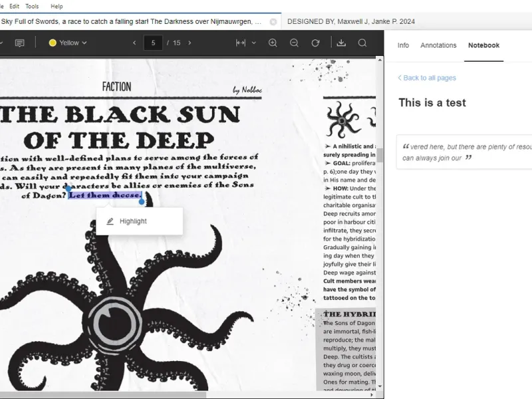Screen dimensions: 532x399
Task: Open search with the magnifier icon
Action: point(362,43)
